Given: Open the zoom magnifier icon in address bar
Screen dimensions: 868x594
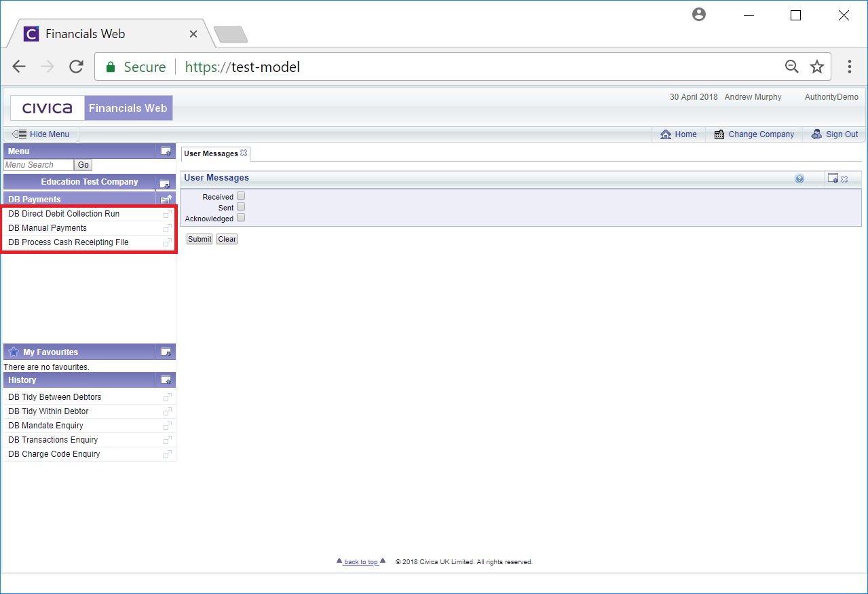Looking at the screenshot, I should click(x=792, y=67).
